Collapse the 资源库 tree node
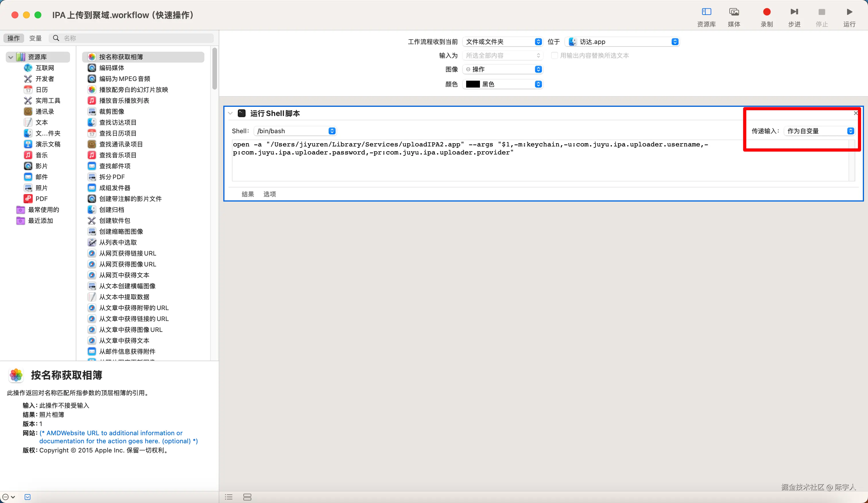 click(x=11, y=57)
